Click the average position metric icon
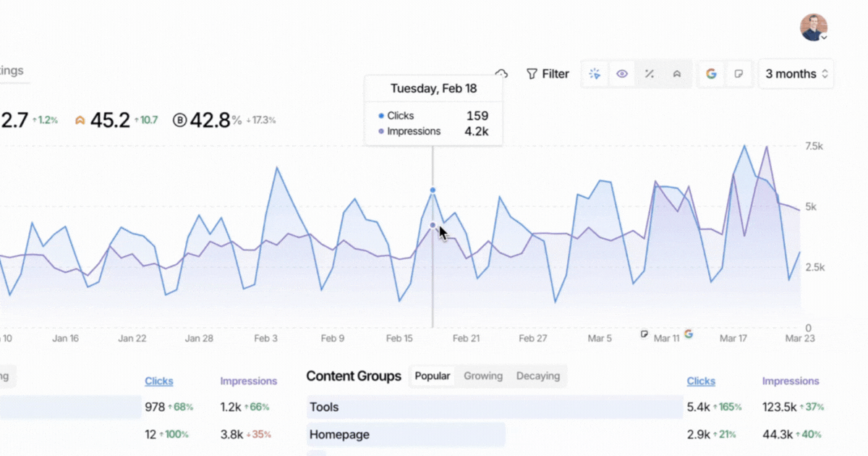Image resolution: width=868 pixels, height=456 pixels. [x=677, y=73]
